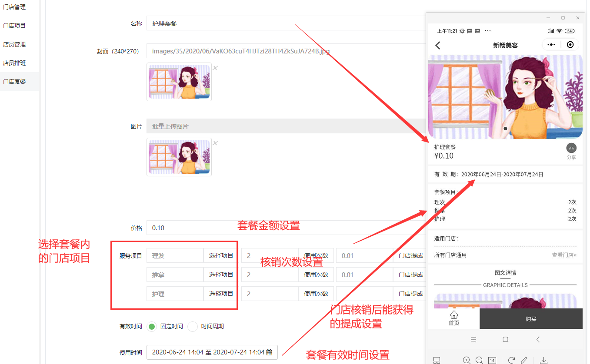Click the 批量上传图片 upload field
This screenshot has height=364, width=590.
point(286,126)
